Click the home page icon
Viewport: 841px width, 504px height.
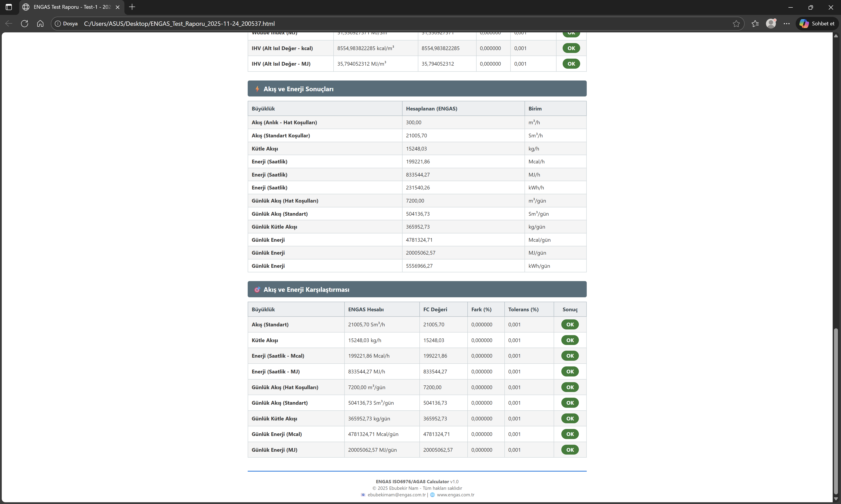[x=41, y=23]
